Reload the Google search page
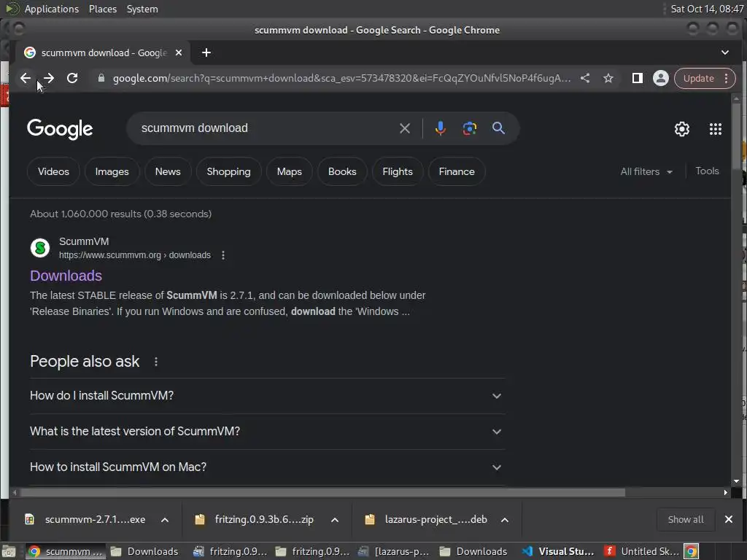Viewport: 747px width, 560px height. 72,78
